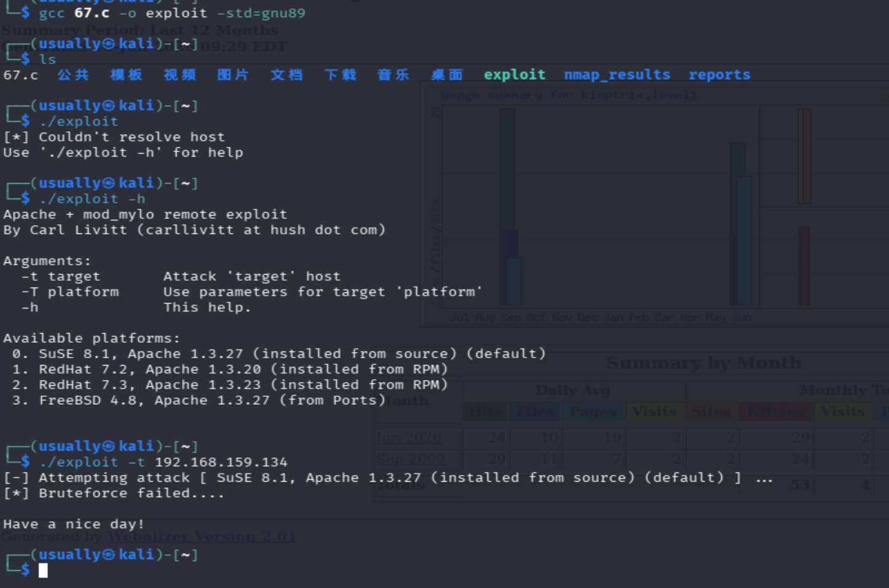Click the target IP 192.168.159.134
Screen dimensions: 889x588
221,462
